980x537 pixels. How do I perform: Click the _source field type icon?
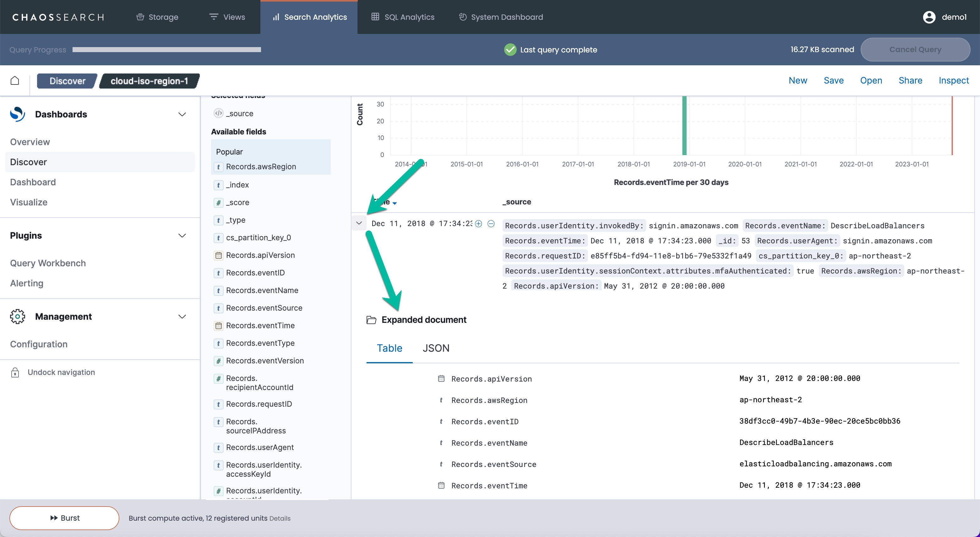(218, 113)
